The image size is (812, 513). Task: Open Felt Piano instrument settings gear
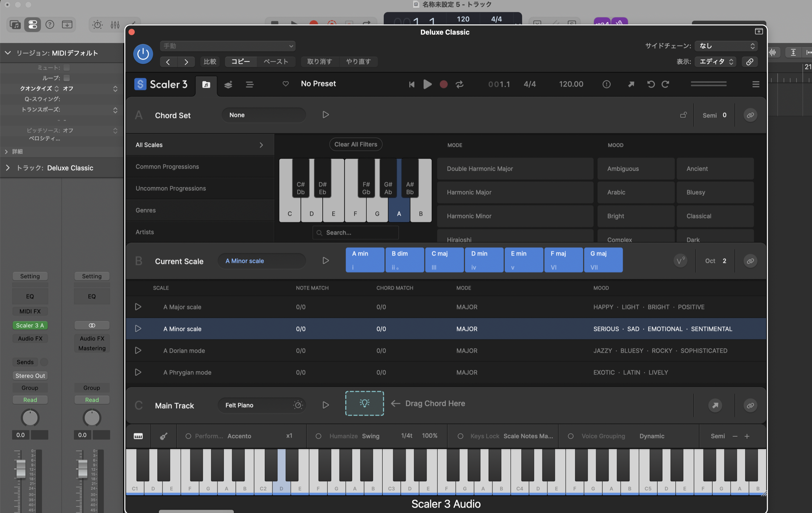pyautogui.click(x=298, y=405)
